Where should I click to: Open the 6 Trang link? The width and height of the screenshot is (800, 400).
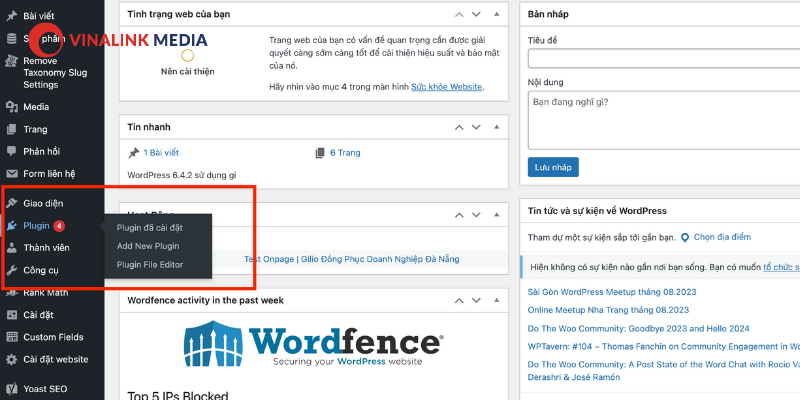pyautogui.click(x=345, y=153)
